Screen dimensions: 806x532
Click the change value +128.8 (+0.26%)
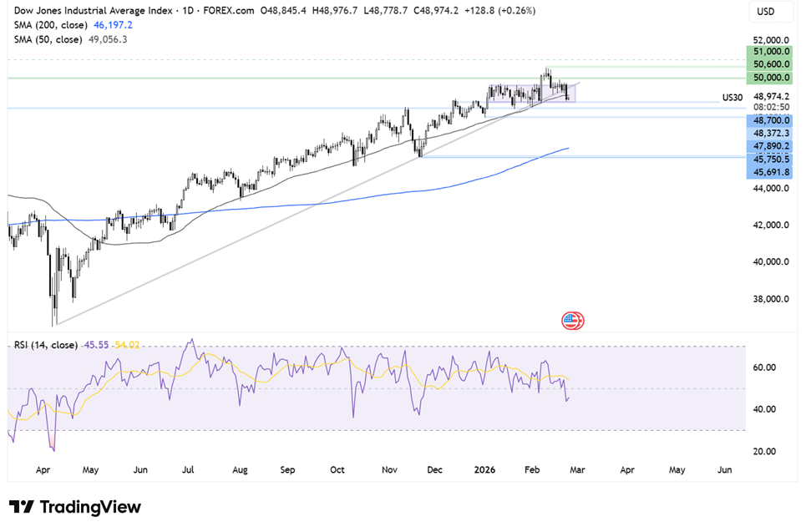[499, 11]
